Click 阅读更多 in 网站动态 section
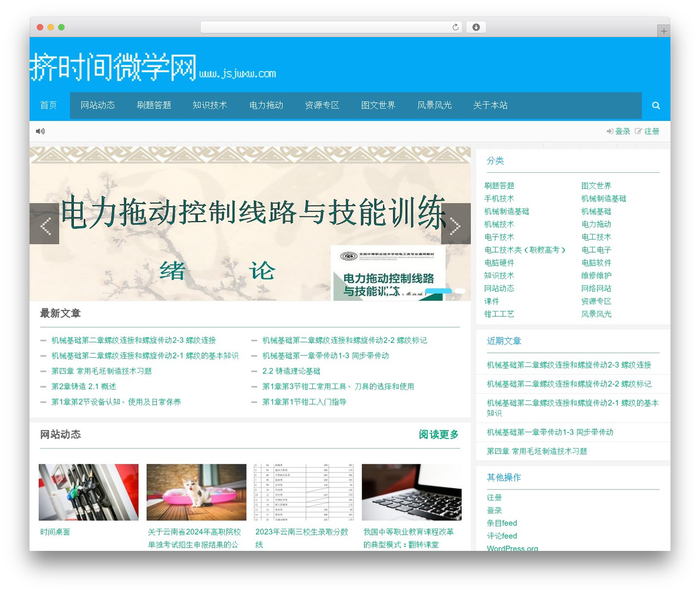 click(x=439, y=434)
